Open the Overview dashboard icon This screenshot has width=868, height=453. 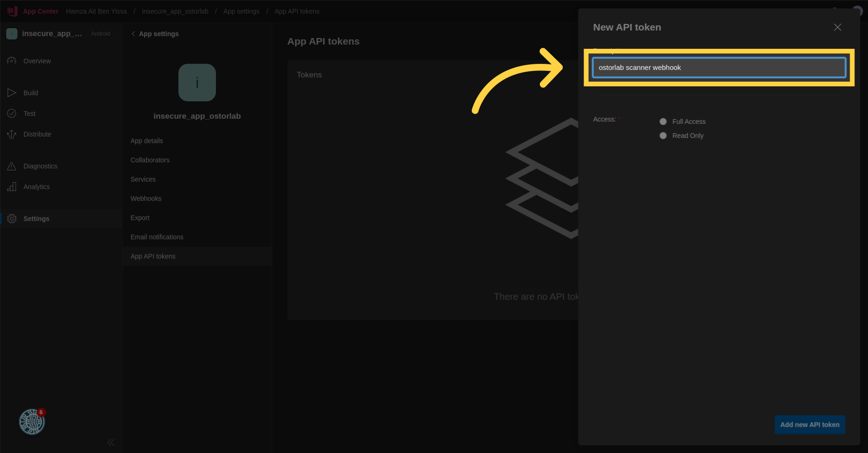pos(12,61)
